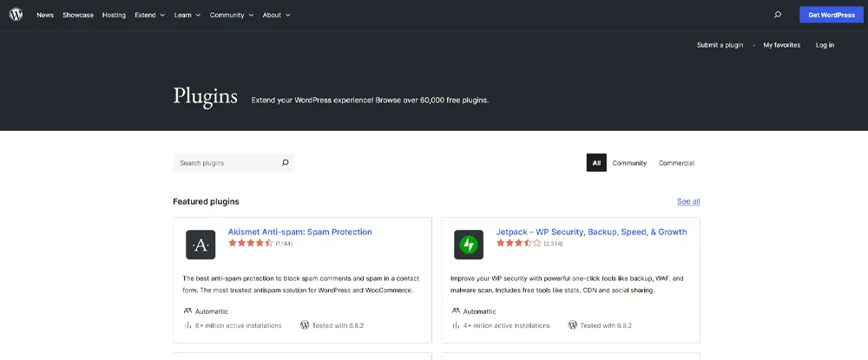The height and width of the screenshot is (360, 868).
Task: Open the Showcase menu item
Action: pos(78,15)
